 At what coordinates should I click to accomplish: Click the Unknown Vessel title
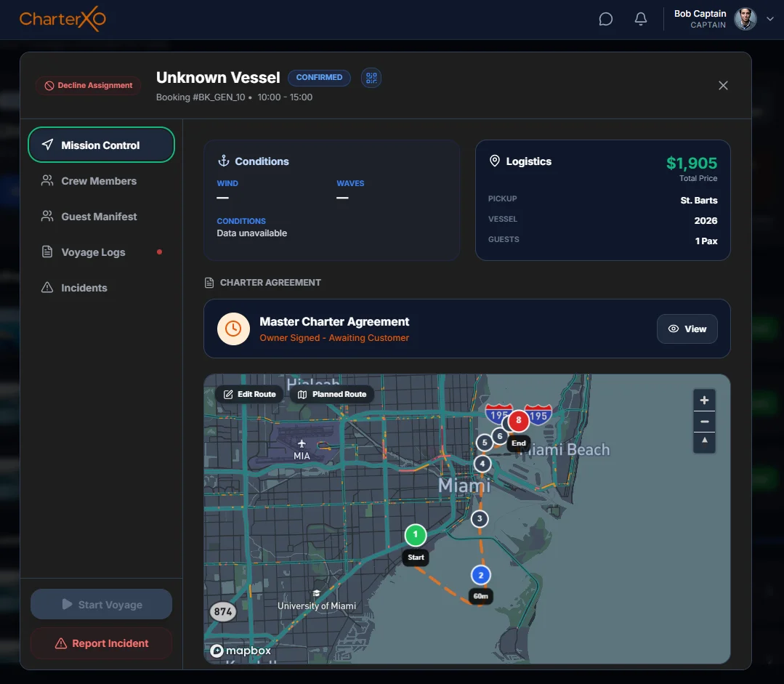pos(218,78)
